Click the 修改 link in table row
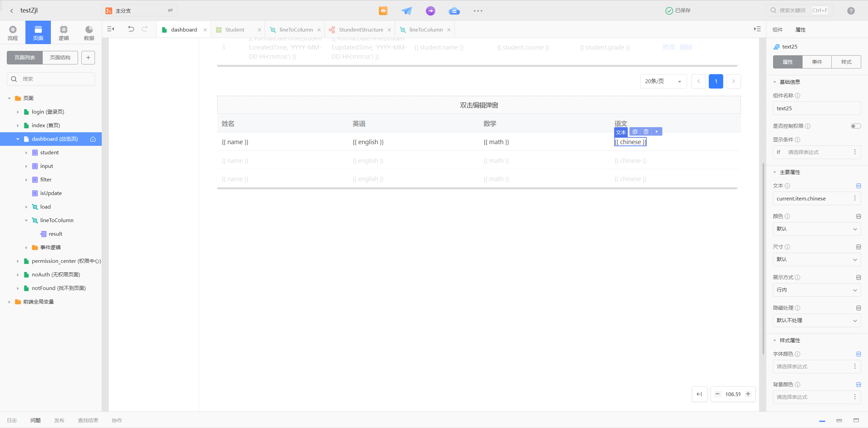This screenshot has height=428, width=868. point(669,47)
